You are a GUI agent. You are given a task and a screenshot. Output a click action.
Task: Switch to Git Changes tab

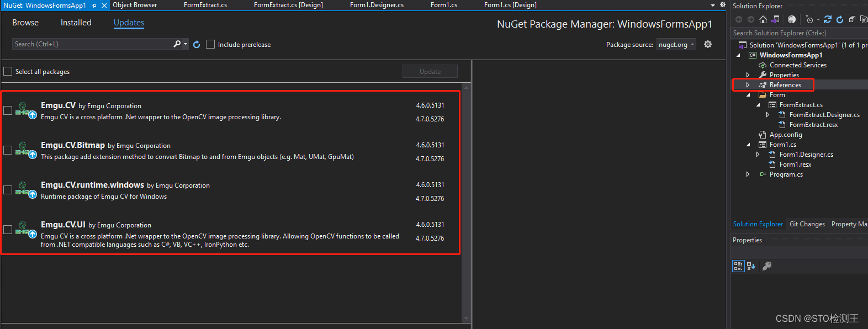pos(807,224)
